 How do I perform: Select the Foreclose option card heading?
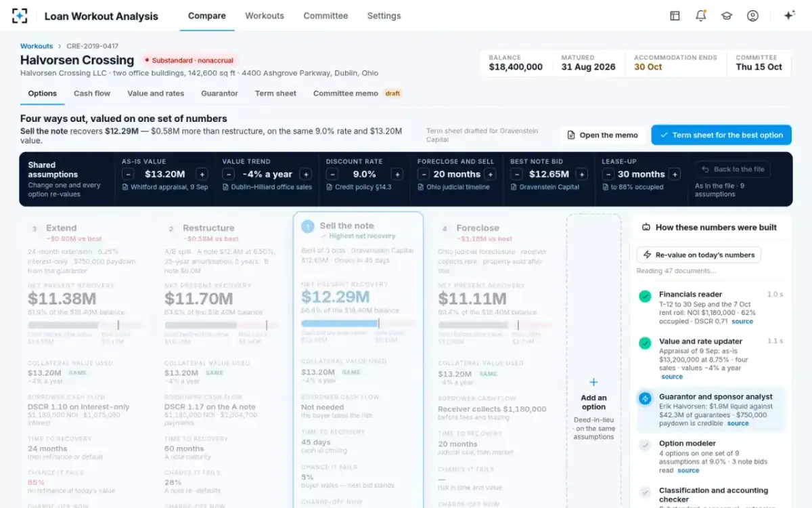(478, 228)
